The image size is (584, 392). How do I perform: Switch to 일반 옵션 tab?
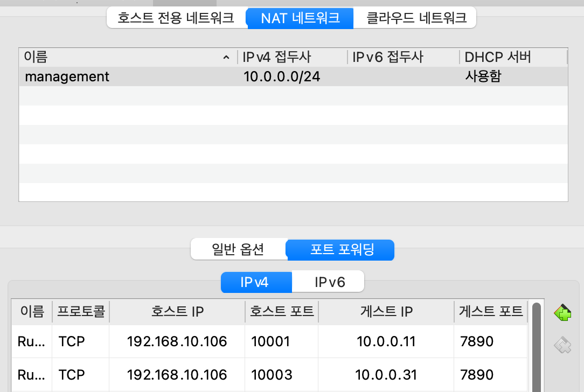(x=238, y=249)
